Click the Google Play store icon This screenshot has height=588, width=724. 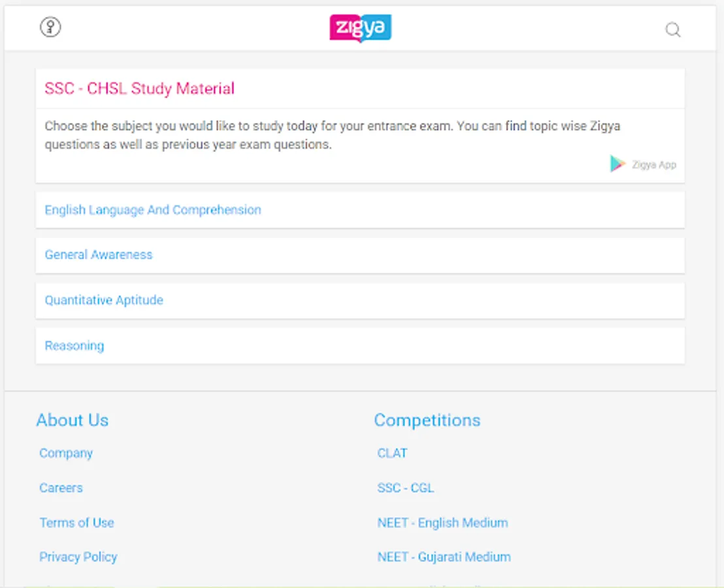[x=617, y=164]
